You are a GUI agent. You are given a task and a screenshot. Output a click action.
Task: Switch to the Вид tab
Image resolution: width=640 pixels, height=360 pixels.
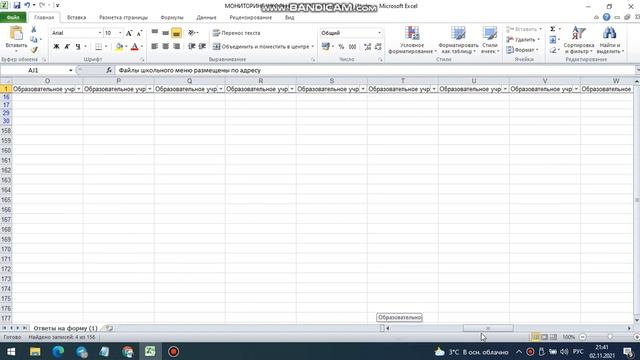[x=289, y=18]
